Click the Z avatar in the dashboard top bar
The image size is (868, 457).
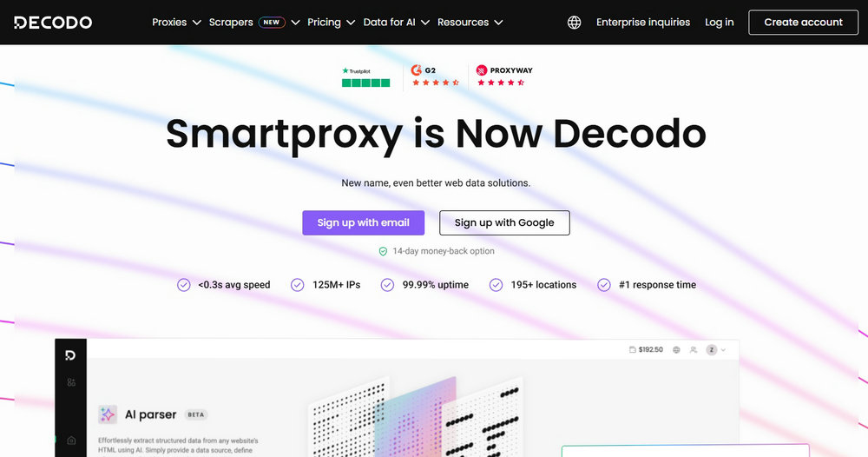[712, 349]
